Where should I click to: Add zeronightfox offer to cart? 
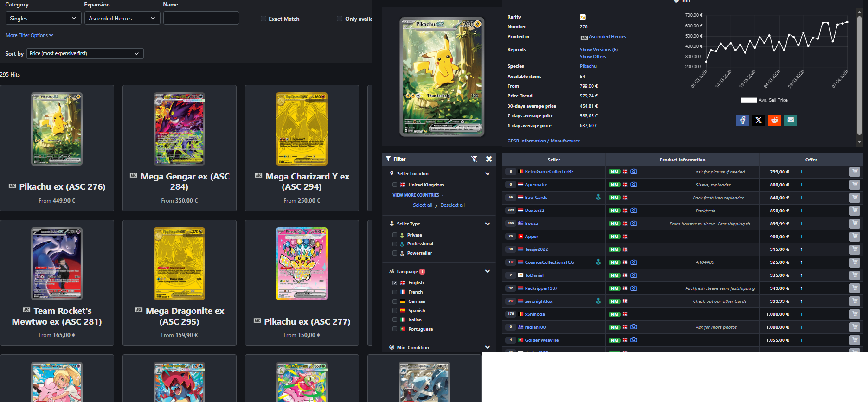coord(855,301)
